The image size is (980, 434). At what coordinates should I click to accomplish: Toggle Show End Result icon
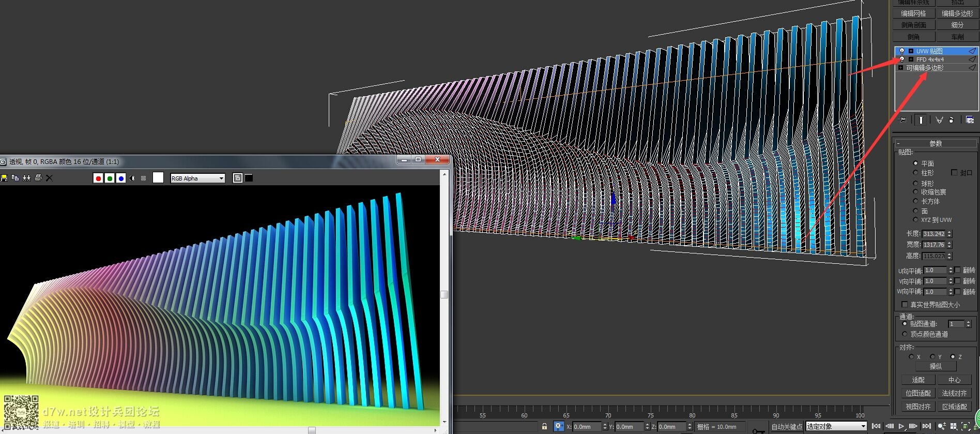[x=921, y=120]
